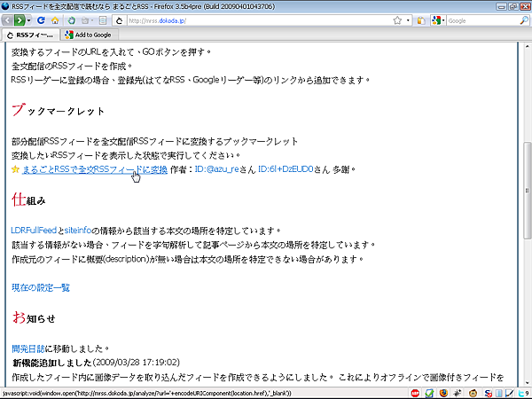Click the scrollbar up arrow

528,46
